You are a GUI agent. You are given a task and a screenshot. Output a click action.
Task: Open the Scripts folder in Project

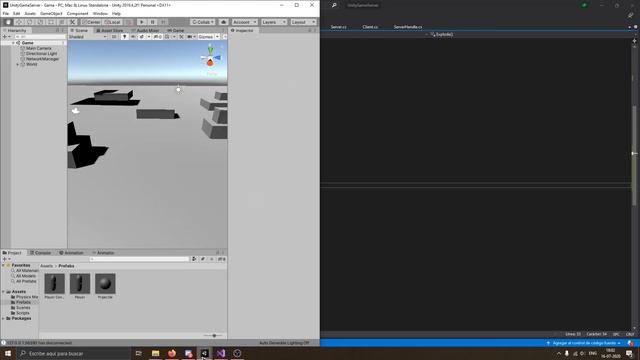tap(22, 313)
